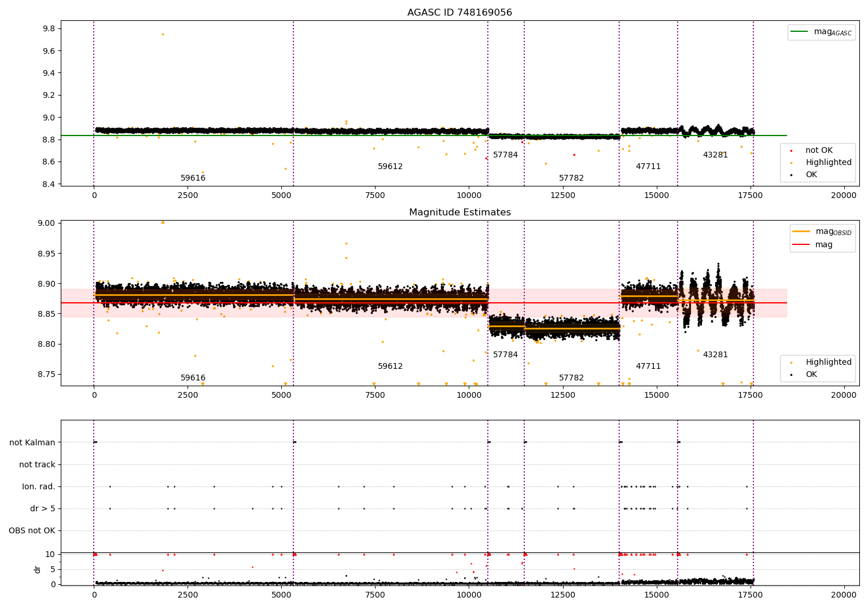
Task: Click the 9.00 y-axis tick label
Action: coord(47,224)
